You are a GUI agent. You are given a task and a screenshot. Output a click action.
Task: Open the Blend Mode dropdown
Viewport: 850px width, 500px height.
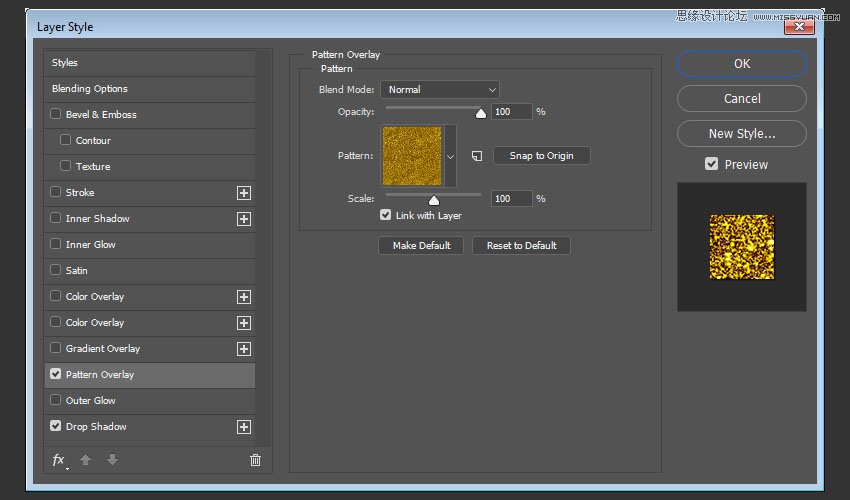tap(439, 90)
